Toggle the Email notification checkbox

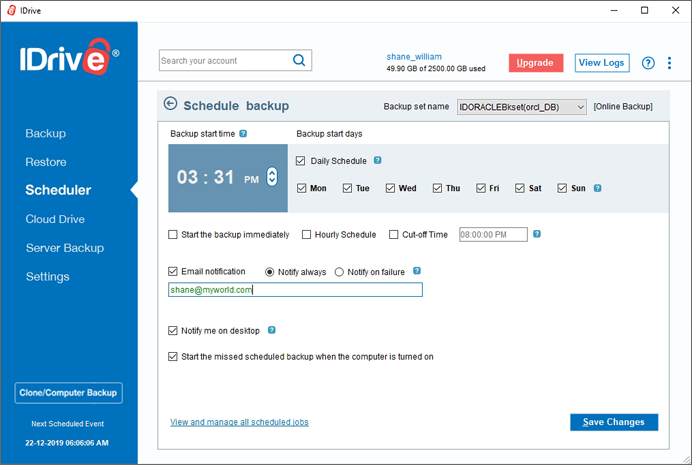point(173,271)
